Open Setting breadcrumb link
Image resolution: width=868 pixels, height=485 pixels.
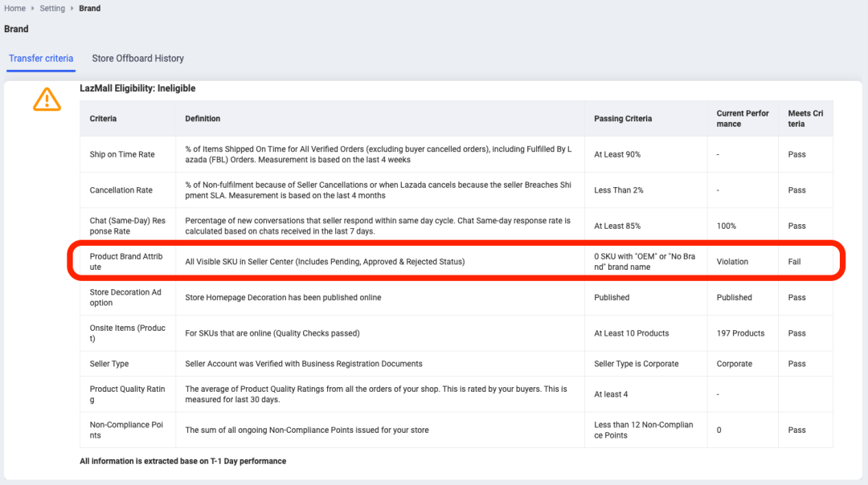click(x=52, y=8)
